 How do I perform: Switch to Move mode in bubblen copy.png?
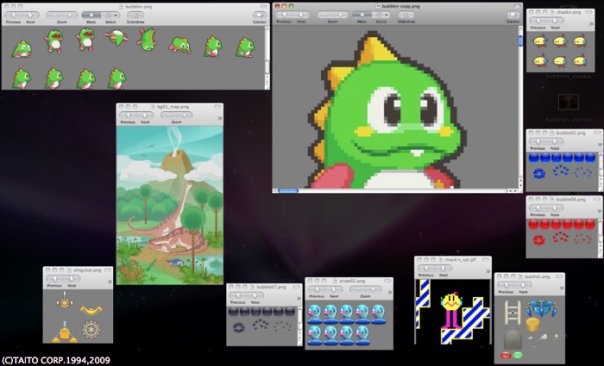pyautogui.click(x=362, y=15)
